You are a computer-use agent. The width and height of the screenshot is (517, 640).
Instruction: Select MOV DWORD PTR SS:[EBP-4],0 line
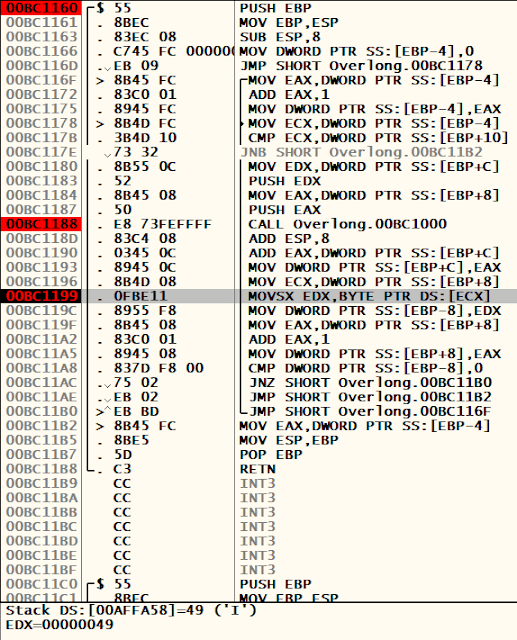[357, 51]
